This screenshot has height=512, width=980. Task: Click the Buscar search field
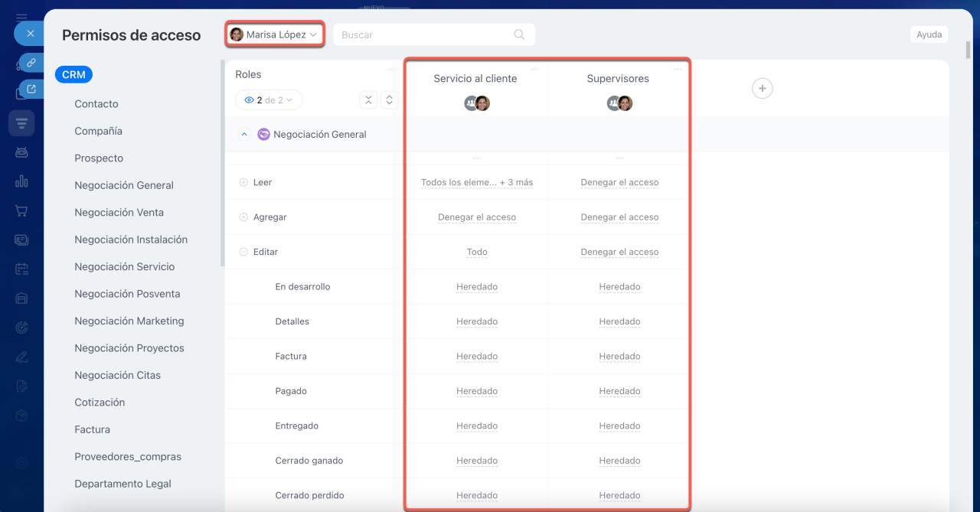coord(425,34)
